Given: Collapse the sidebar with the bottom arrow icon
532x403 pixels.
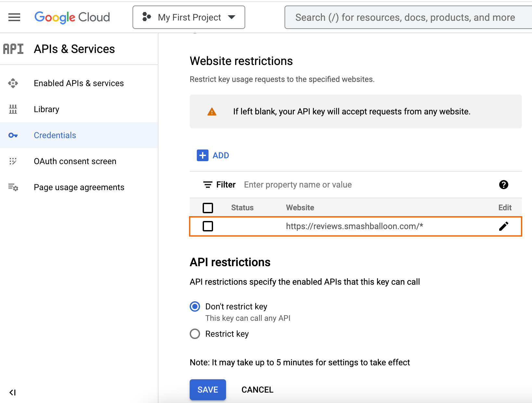Looking at the screenshot, I should tap(13, 392).
